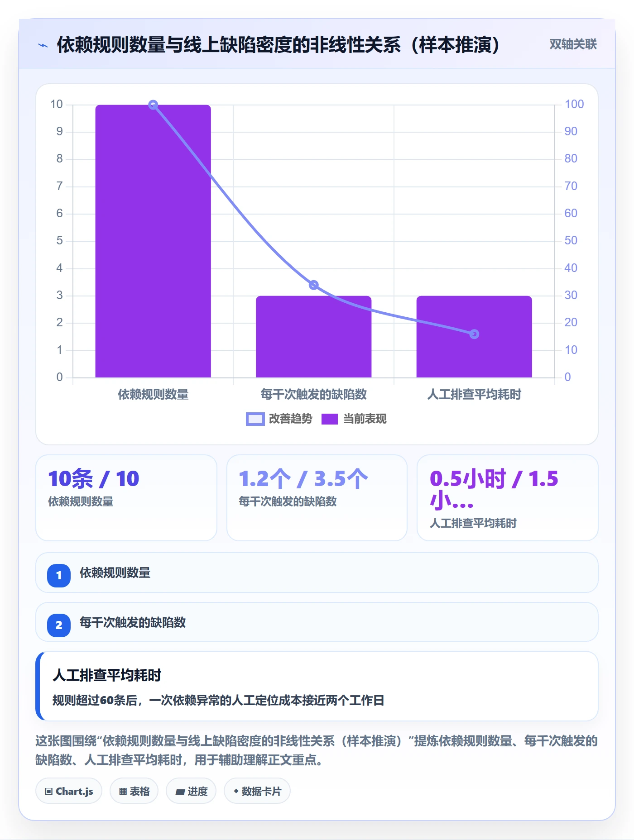Click the 数据卡片 tag chip
The width and height of the screenshot is (634, 840).
[257, 791]
